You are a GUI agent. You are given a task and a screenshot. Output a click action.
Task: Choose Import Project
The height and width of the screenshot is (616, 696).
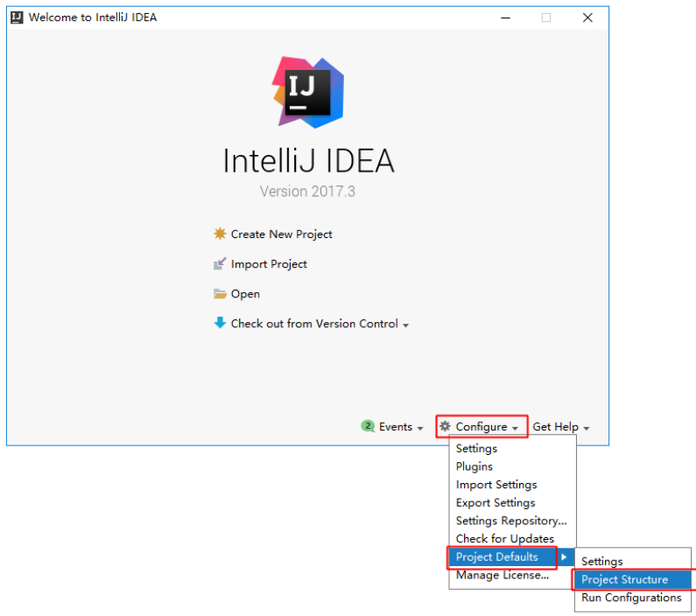[269, 264]
